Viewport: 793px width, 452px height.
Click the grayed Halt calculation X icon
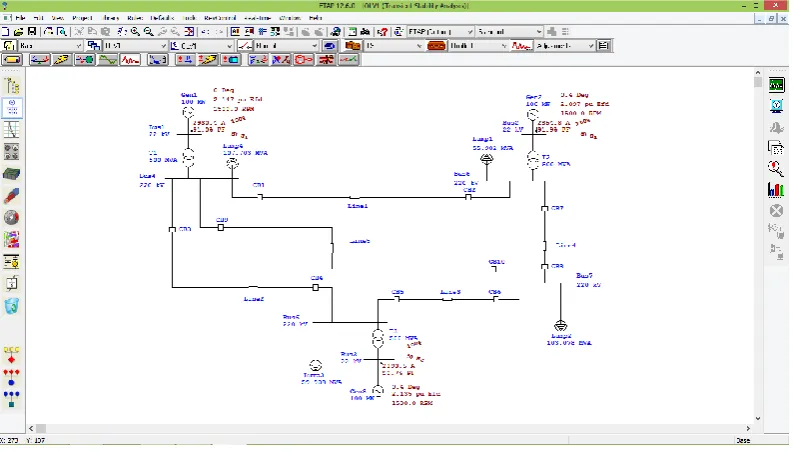coord(776,211)
